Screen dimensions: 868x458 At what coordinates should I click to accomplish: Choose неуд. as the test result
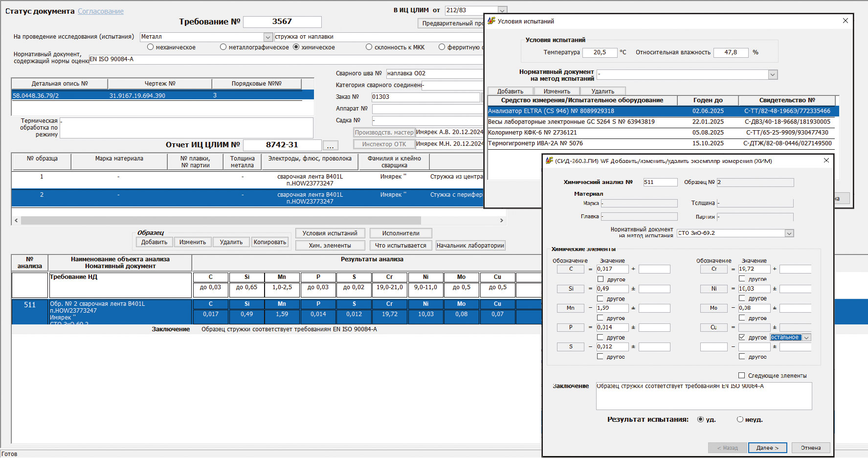tap(740, 419)
